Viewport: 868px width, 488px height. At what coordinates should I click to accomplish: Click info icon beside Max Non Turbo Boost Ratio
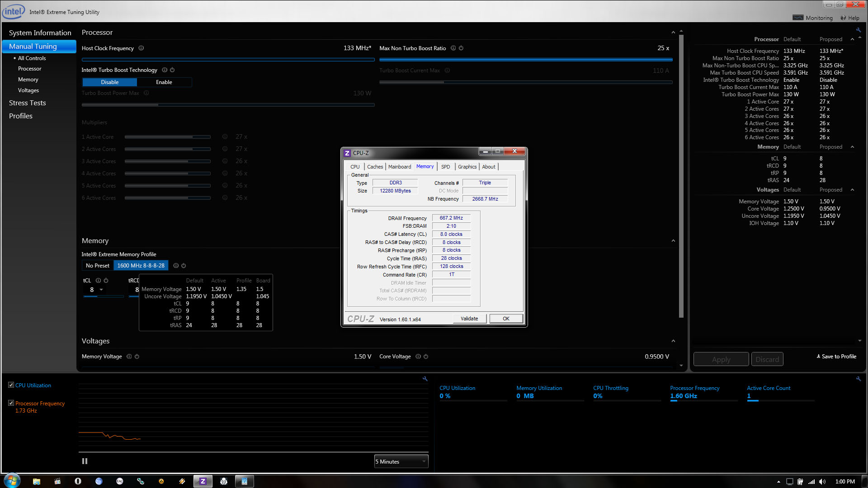(453, 48)
